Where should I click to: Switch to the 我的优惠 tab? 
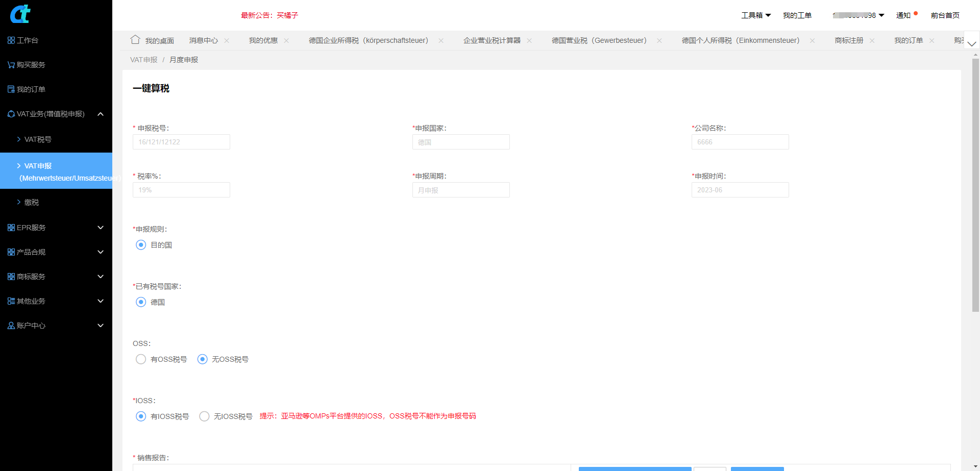(x=263, y=40)
